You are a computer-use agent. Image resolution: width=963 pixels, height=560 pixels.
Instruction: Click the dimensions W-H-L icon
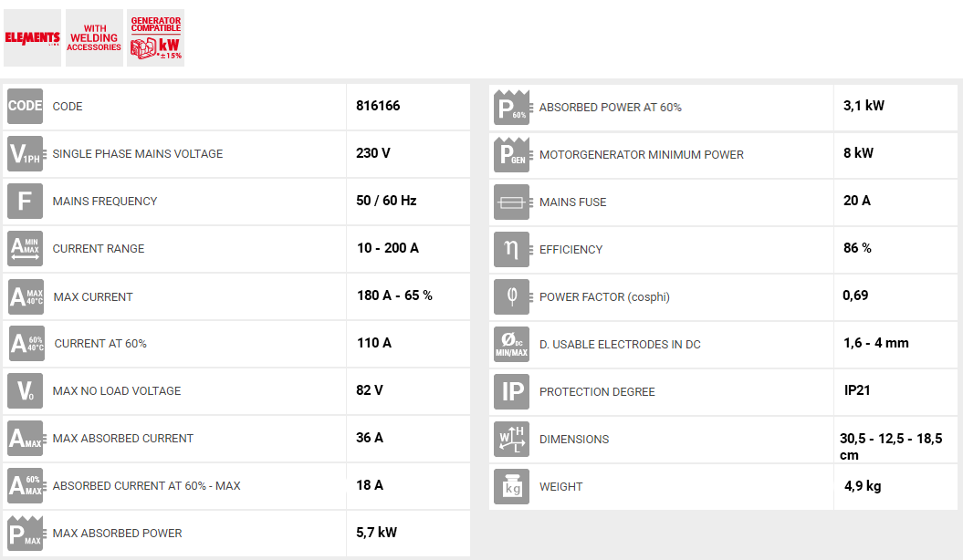point(511,439)
